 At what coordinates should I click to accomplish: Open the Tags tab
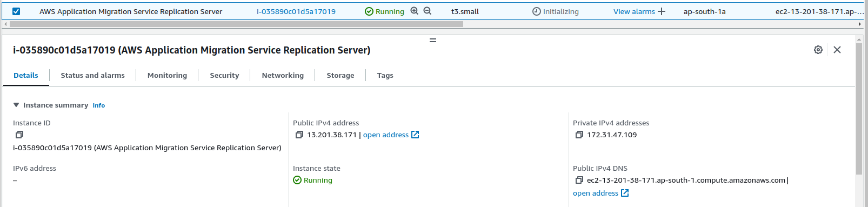(385, 76)
